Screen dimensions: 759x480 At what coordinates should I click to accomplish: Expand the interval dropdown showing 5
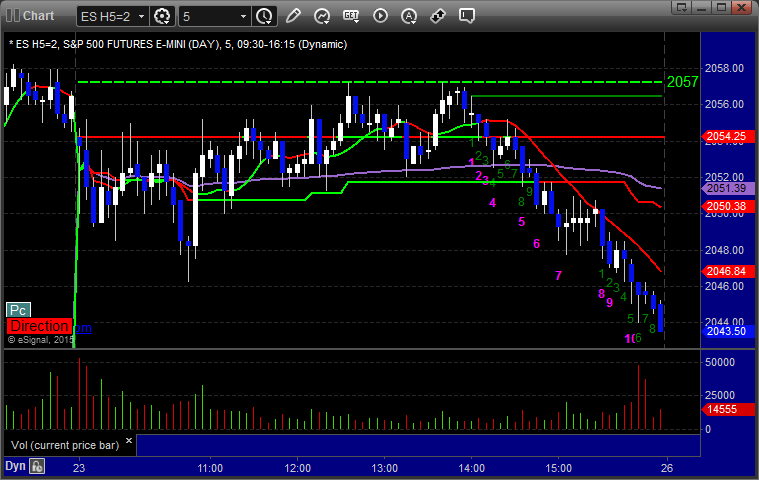point(243,16)
